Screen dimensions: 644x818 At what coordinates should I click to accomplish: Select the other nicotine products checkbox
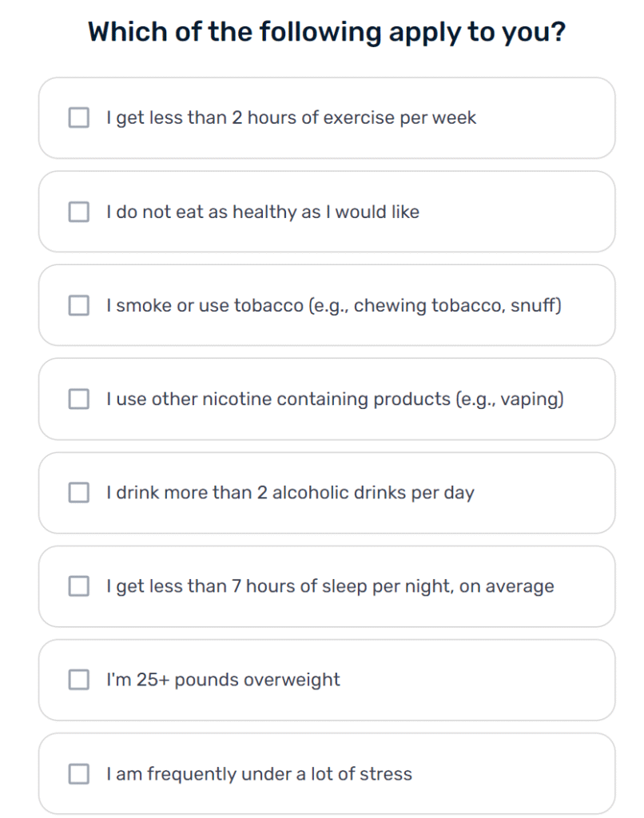tap(79, 399)
